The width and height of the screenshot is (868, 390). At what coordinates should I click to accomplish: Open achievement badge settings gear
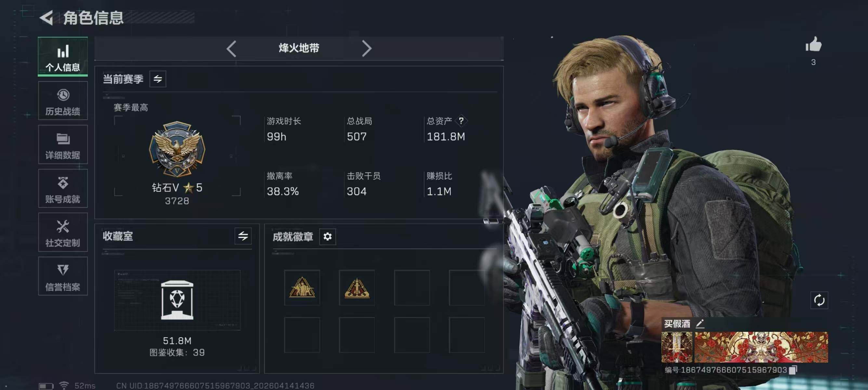[327, 236]
